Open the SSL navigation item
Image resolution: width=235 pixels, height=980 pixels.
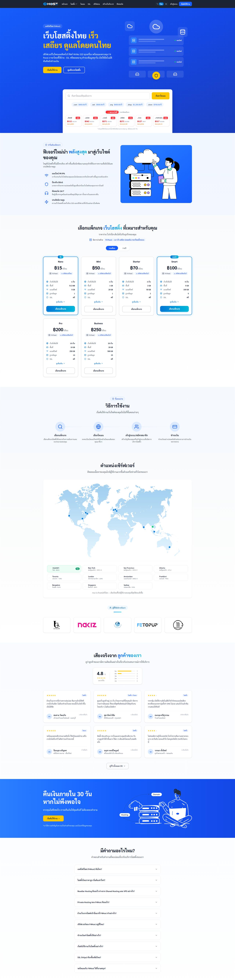point(89,4)
